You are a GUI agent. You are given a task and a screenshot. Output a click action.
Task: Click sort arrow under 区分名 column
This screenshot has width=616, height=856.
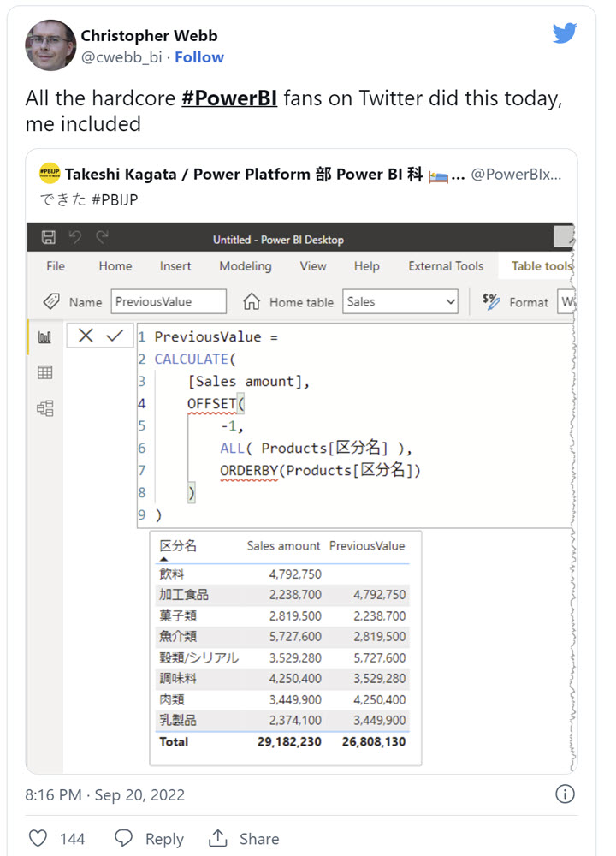(x=163, y=559)
